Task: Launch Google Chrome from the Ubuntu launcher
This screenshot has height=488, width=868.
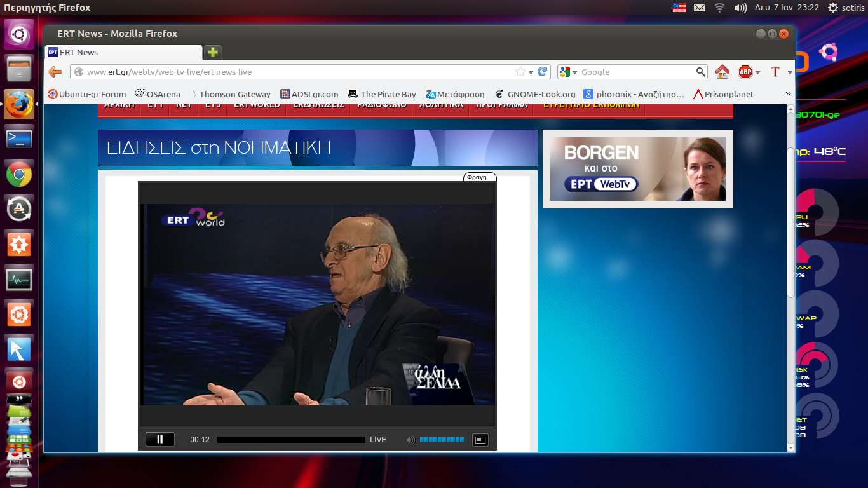Action: [x=19, y=173]
